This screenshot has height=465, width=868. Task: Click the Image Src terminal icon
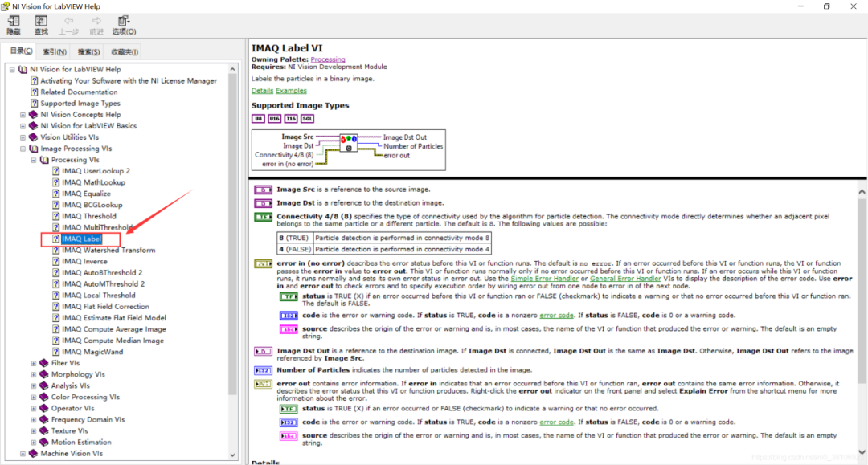[x=263, y=190]
